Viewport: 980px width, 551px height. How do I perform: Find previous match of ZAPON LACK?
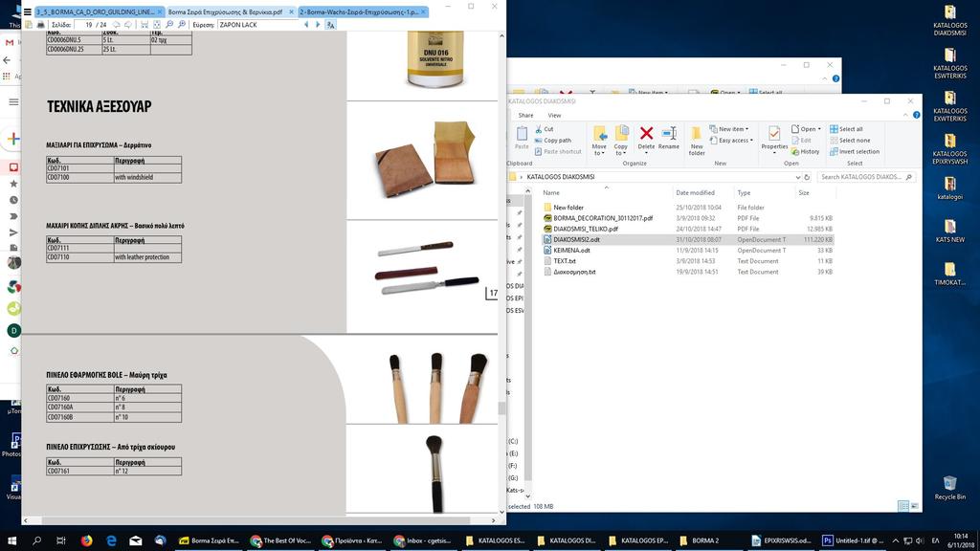pos(306,25)
